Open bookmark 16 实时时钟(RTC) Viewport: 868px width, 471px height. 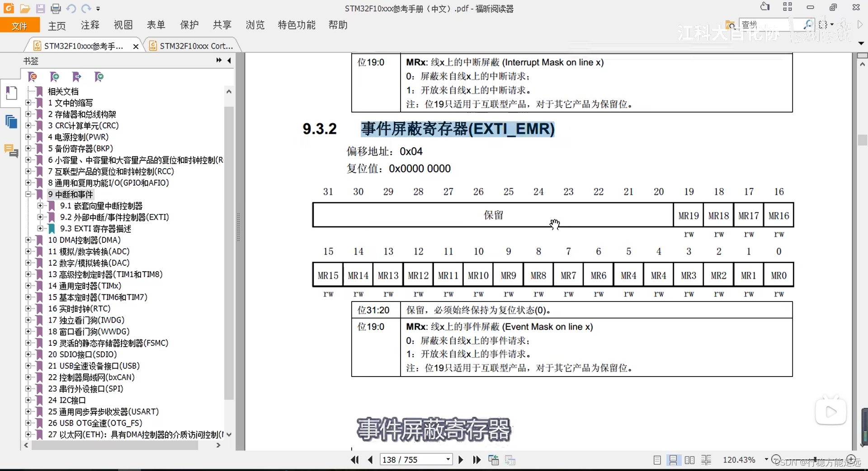[79, 309]
